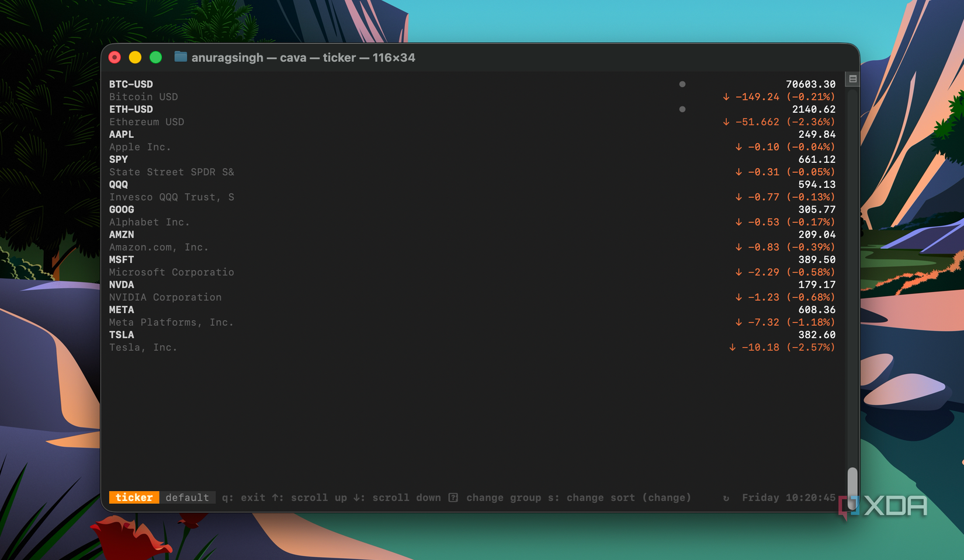This screenshot has height=560, width=964.
Task: Click 'Meta Platforms, Inc.' name
Action: click(172, 322)
